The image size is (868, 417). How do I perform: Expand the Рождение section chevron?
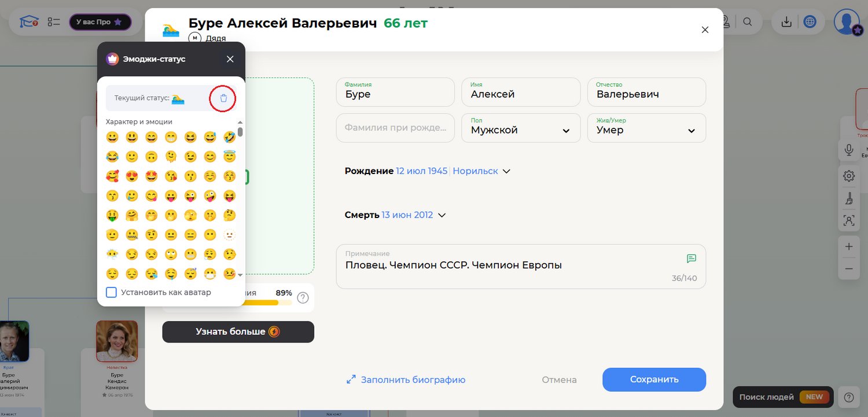click(506, 172)
